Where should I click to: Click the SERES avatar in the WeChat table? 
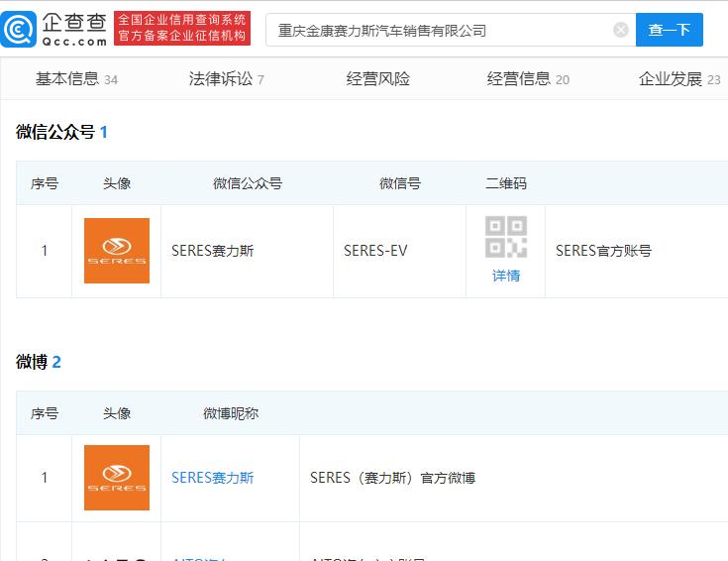point(117,251)
